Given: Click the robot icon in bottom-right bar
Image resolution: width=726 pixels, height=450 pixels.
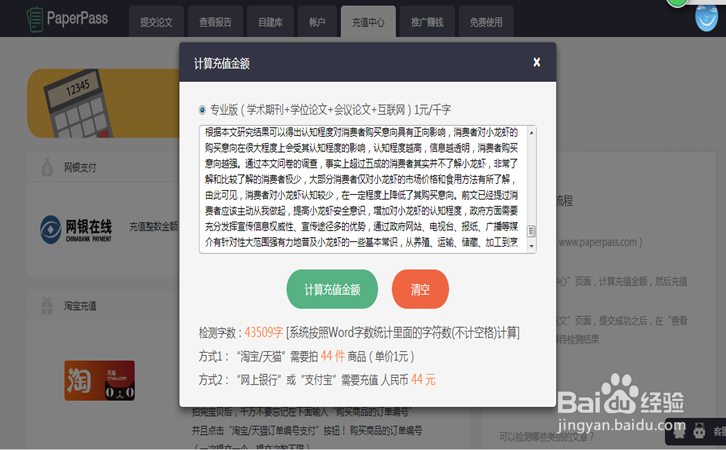Looking at the screenshot, I should coord(699,431).
